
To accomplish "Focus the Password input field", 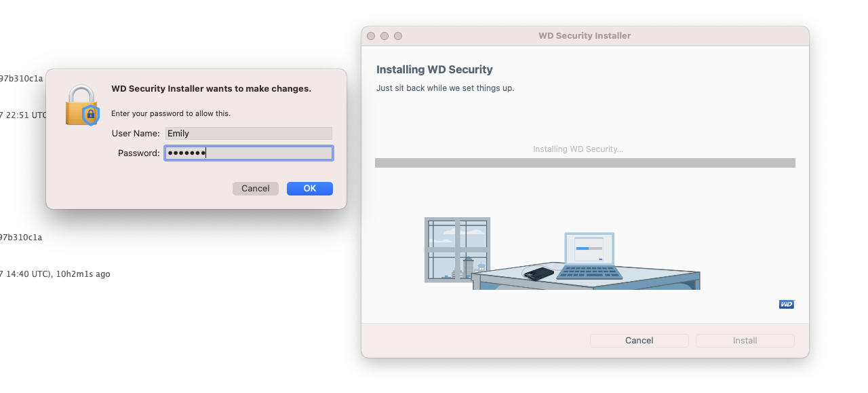I will coord(249,153).
